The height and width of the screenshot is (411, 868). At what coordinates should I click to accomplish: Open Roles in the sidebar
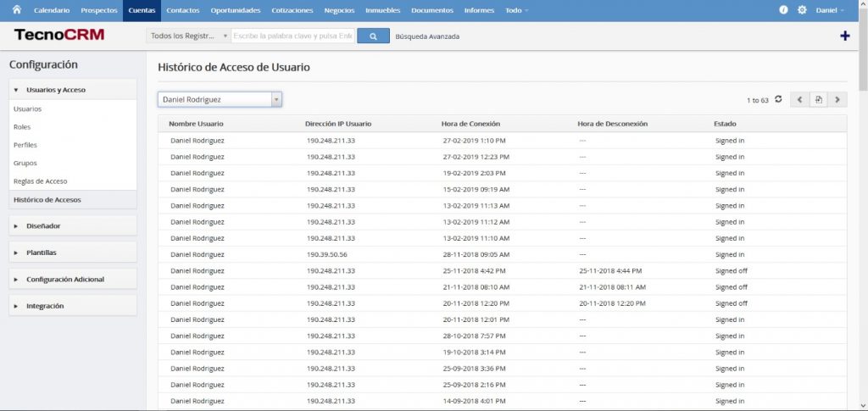[22, 127]
